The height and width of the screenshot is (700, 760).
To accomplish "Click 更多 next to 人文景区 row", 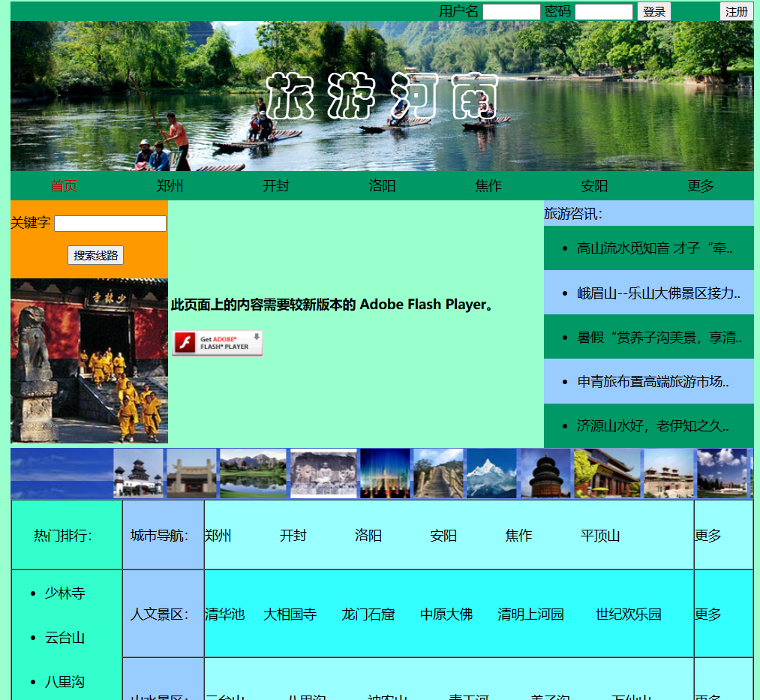I will tap(707, 614).
